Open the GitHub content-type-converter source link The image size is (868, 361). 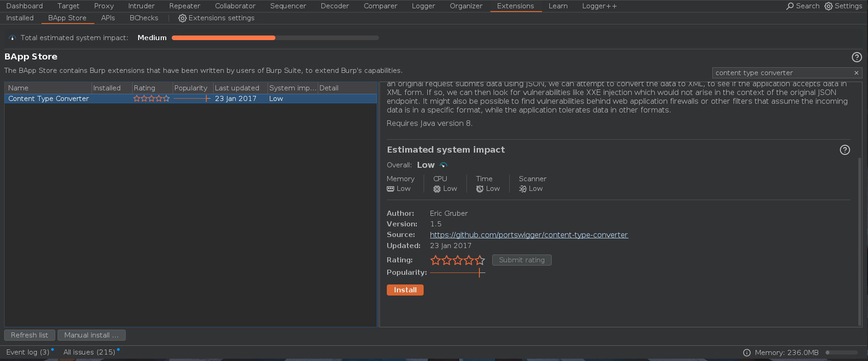click(x=529, y=235)
